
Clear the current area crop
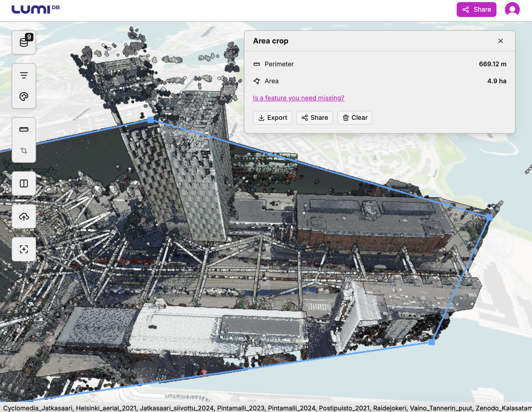355,118
